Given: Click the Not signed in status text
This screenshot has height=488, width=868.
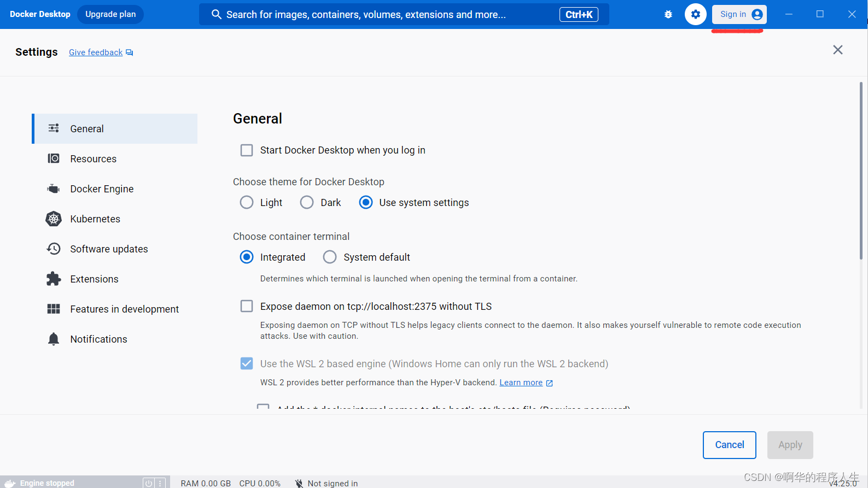Looking at the screenshot, I should tap(333, 483).
